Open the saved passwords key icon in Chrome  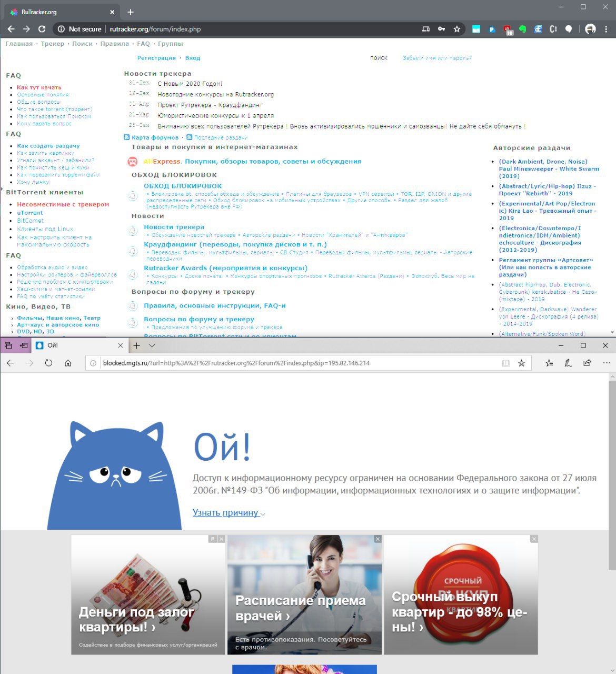441,29
